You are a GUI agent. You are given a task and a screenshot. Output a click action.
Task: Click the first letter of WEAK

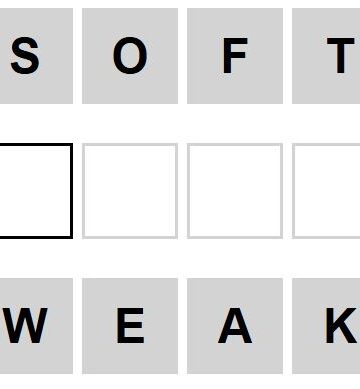[x=36, y=326]
